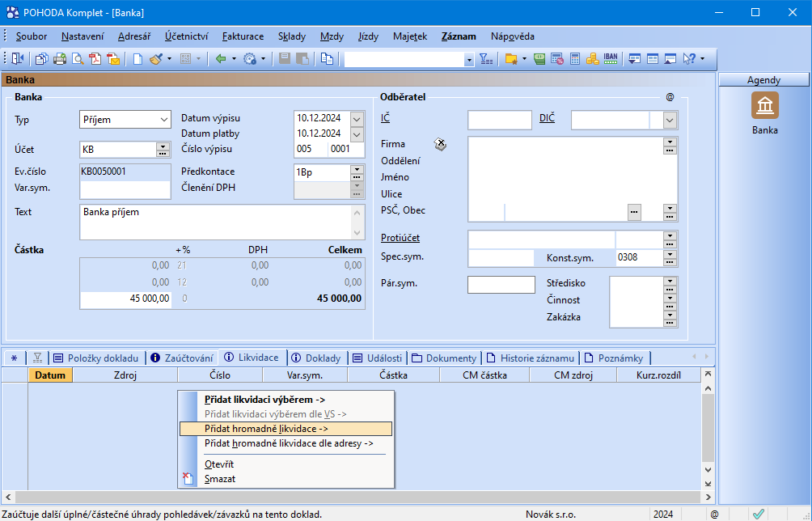The height and width of the screenshot is (521, 812).
Task: Click the green banknotes icon
Action: coord(539,59)
